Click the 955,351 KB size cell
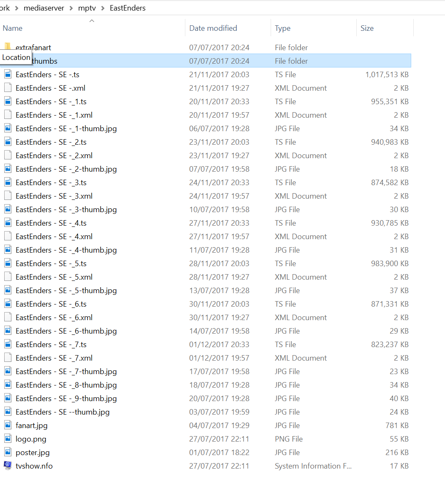Screen dimensions: 445x504 coord(390,102)
